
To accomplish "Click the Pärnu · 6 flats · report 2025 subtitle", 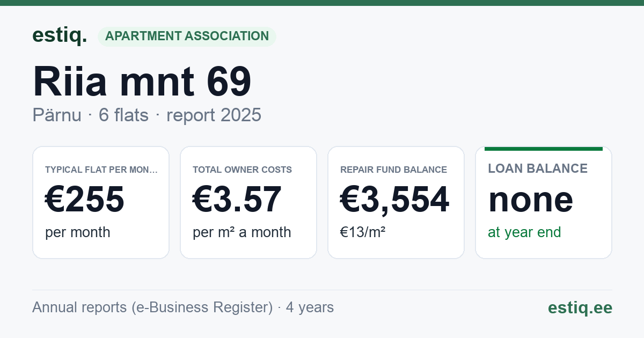I will pos(147,115).
